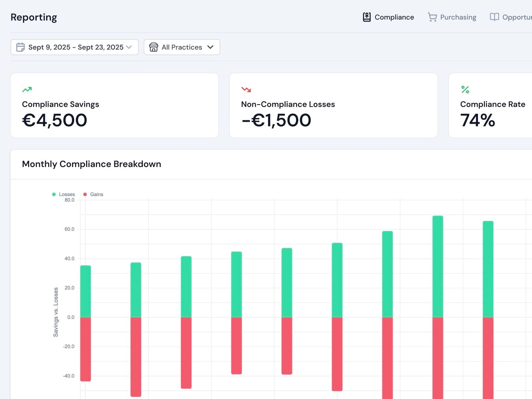Click the Monthly Compliance Breakdown heading
Image resolution: width=532 pixels, height=399 pixels.
(91, 164)
